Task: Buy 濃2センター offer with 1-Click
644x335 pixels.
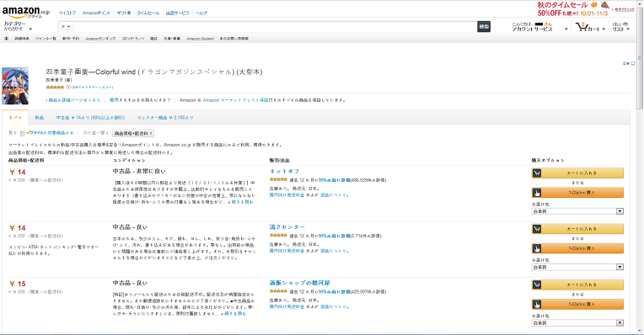Action: [x=577, y=248]
